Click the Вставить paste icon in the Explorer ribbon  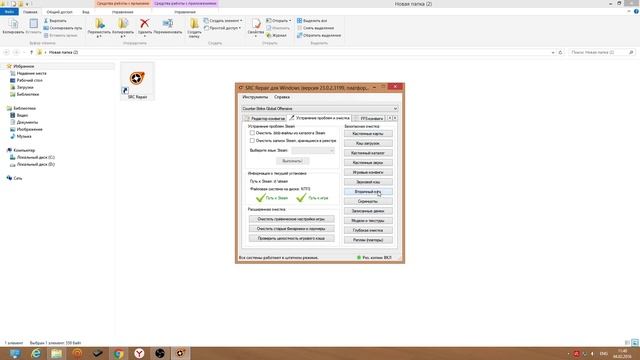tap(33, 26)
